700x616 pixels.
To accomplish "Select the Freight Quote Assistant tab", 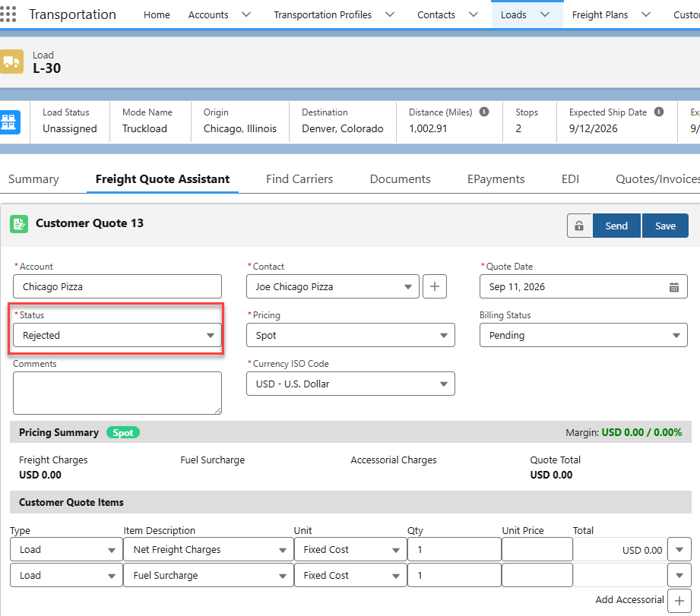I will tap(163, 179).
